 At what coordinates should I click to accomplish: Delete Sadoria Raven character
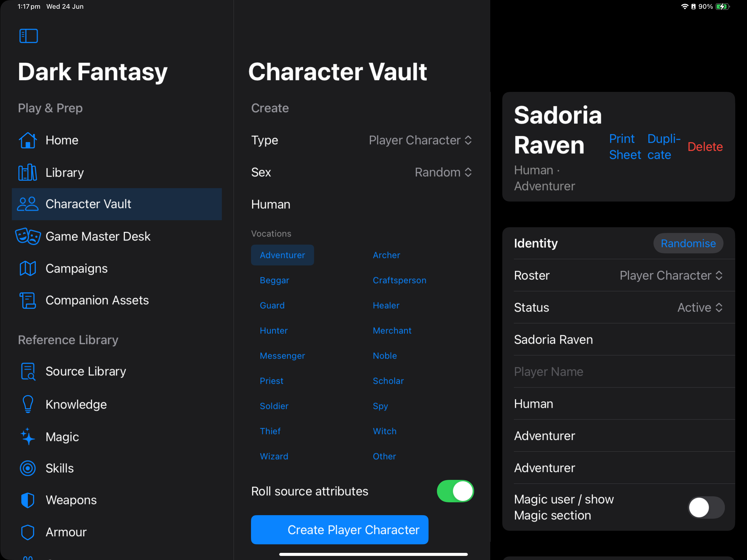coord(705,147)
